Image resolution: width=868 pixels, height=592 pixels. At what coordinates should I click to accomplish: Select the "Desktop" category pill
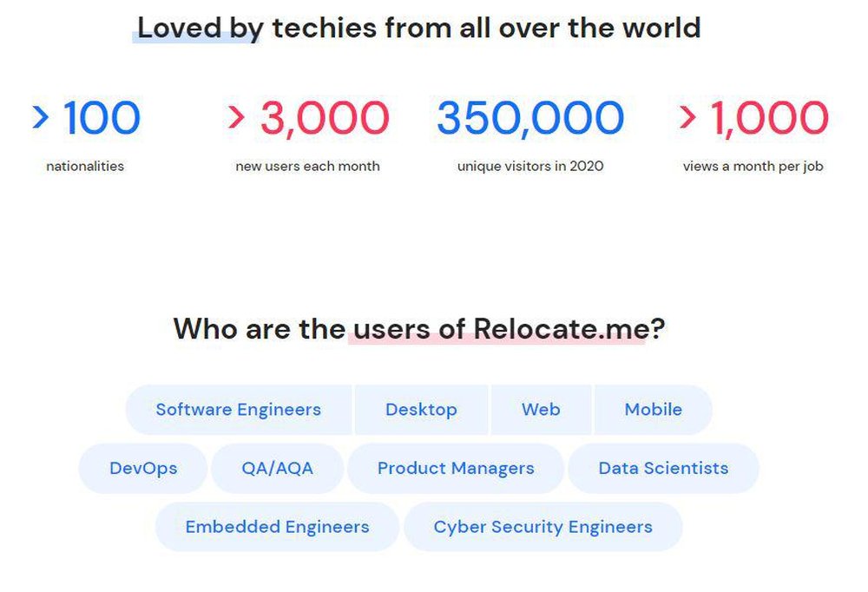(x=422, y=409)
